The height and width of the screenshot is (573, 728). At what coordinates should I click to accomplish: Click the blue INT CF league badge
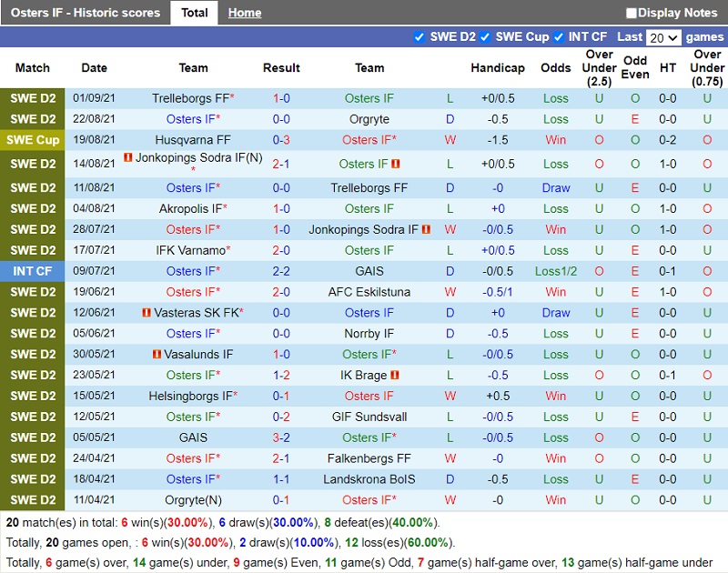click(x=33, y=271)
